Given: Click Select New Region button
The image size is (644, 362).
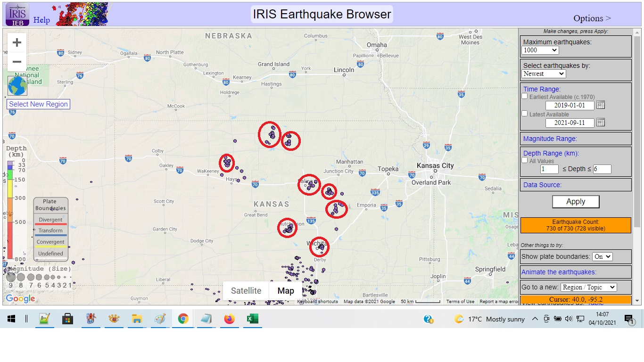Looking at the screenshot, I should (x=38, y=104).
